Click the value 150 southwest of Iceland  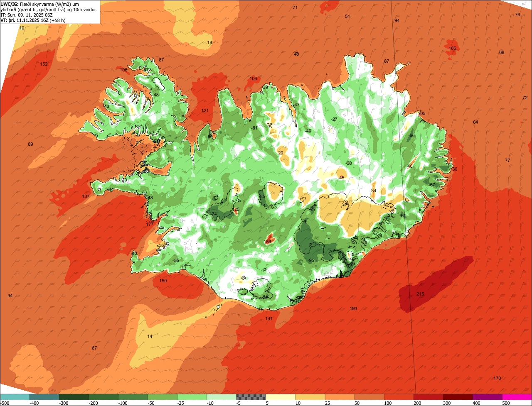pos(163,281)
